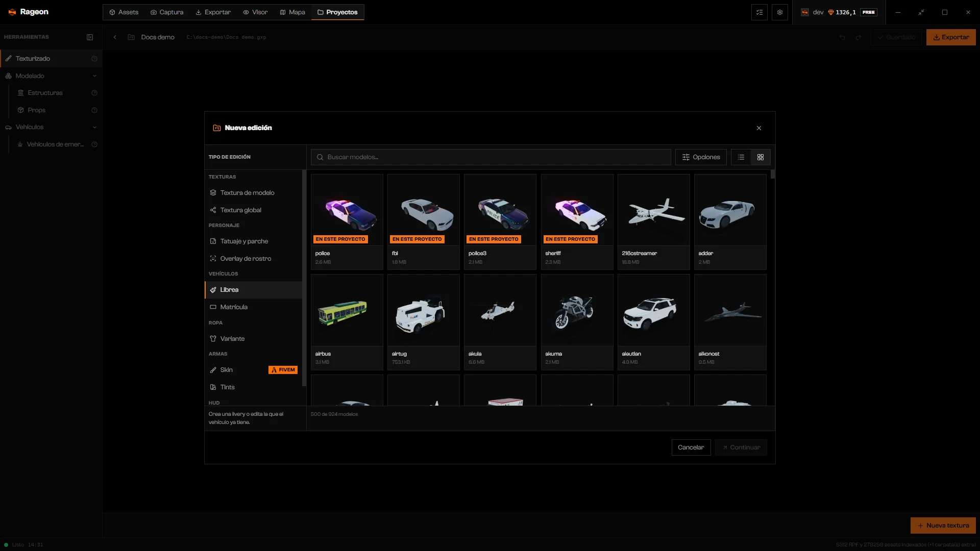Viewport: 980px width, 551px height.
Task: Select Textura global edit type
Action: pos(253,210)
